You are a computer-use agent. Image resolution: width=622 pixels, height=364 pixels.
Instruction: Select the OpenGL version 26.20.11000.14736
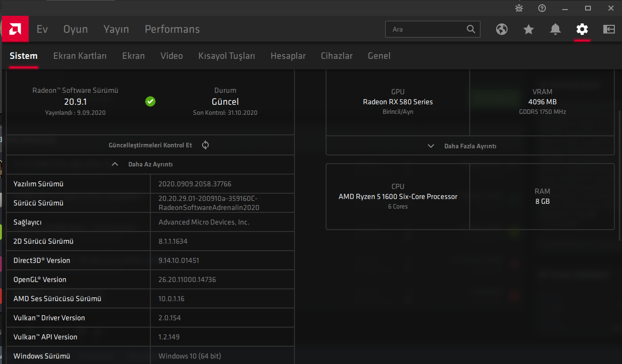coord(187,279)
